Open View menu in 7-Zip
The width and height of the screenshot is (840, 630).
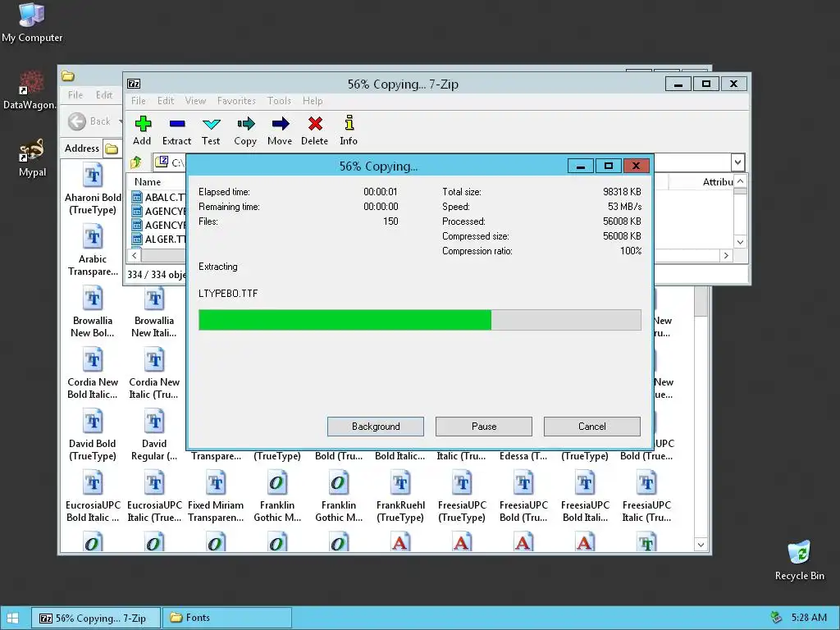(195, 101)
